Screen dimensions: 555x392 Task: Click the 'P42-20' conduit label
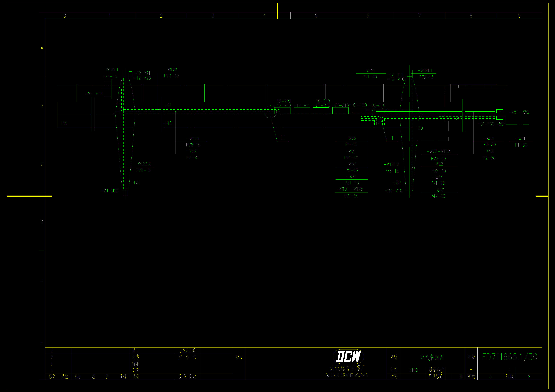(438, 196)
